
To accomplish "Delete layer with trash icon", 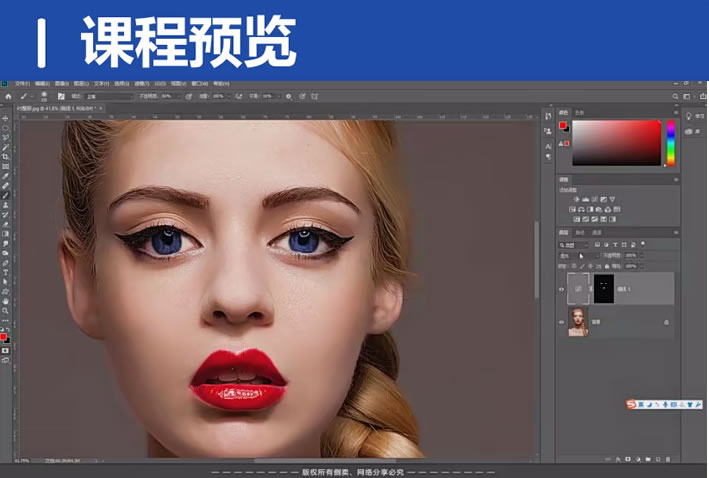I will pos(668,459).
